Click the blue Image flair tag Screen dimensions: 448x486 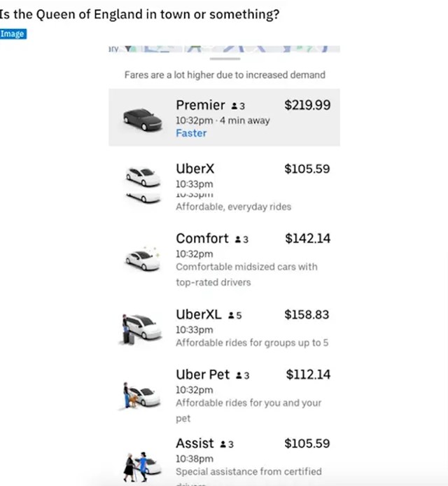coord(13,34)
